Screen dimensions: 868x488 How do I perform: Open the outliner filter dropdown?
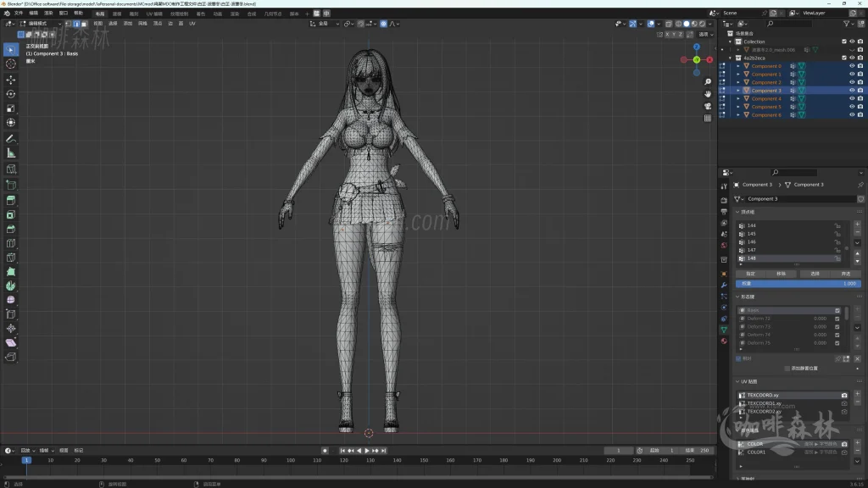[x=848, y=24]
